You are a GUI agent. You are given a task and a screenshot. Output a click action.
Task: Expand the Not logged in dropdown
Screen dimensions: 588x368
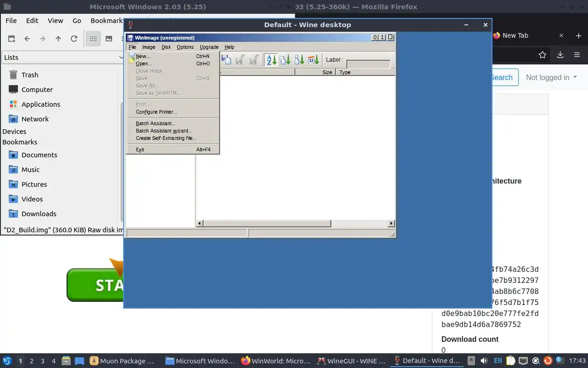[x=551, y=77]
